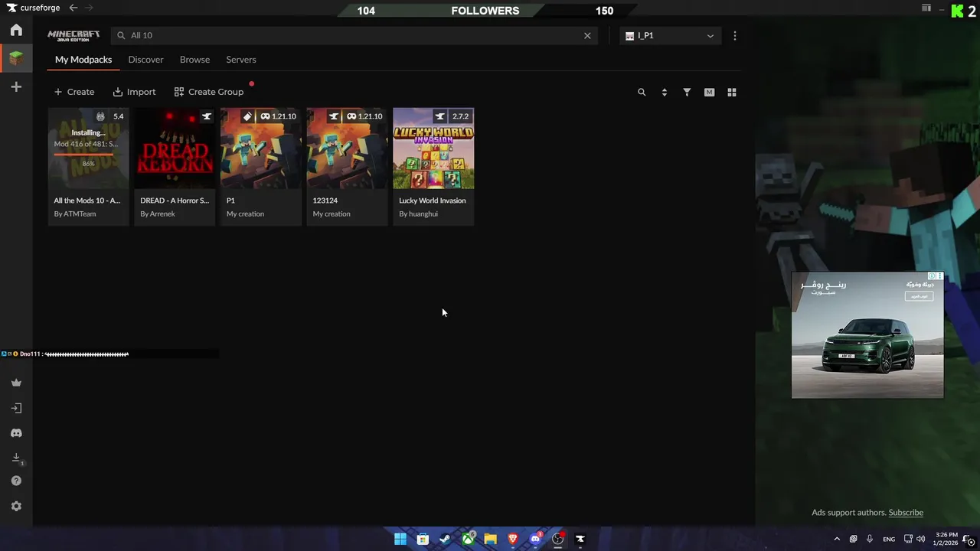
Task: Open the crown premium icon in sidebar
Action: (x=16, y=383)
